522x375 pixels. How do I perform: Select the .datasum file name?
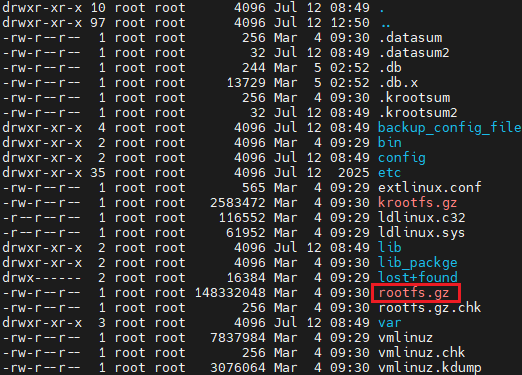[411, 38]
